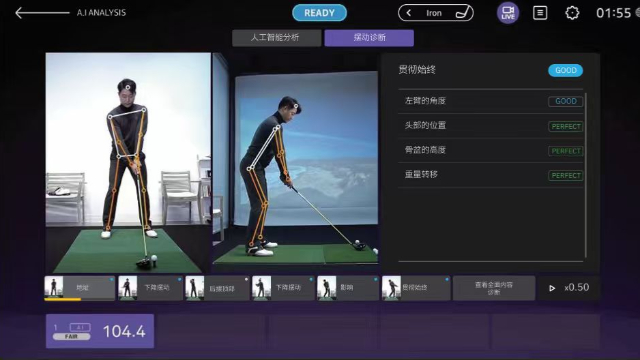Select the 重量转移 PERFECT row
Image resolution: width=640 pixels, height=360 pixels.
pos(491,175)
